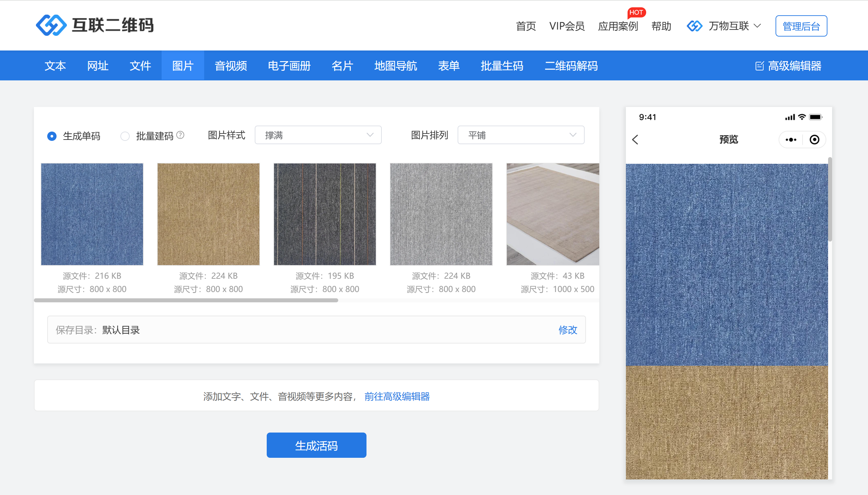Select the 生成单码 radio option
Viewport: 868px width, 495px height.
point(52,136)
